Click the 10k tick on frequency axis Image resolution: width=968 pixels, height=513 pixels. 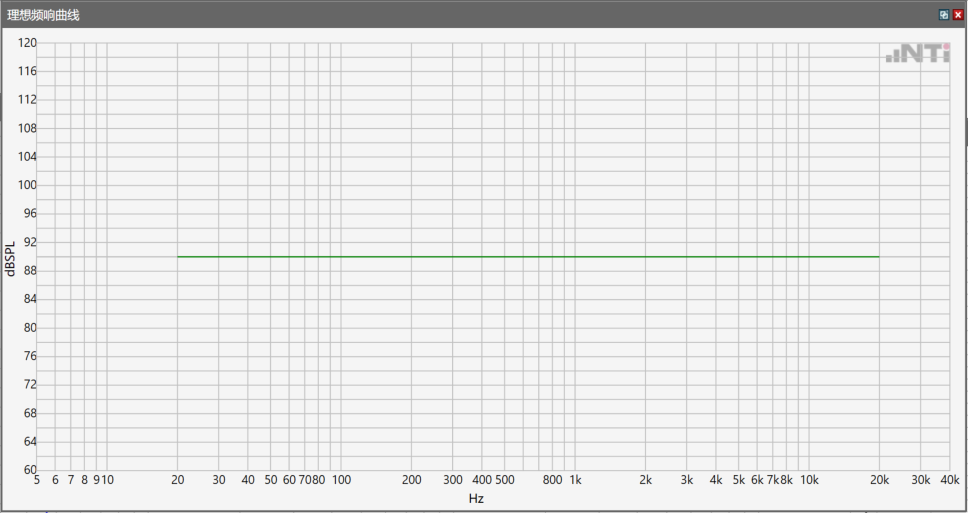tap(809, 480)
